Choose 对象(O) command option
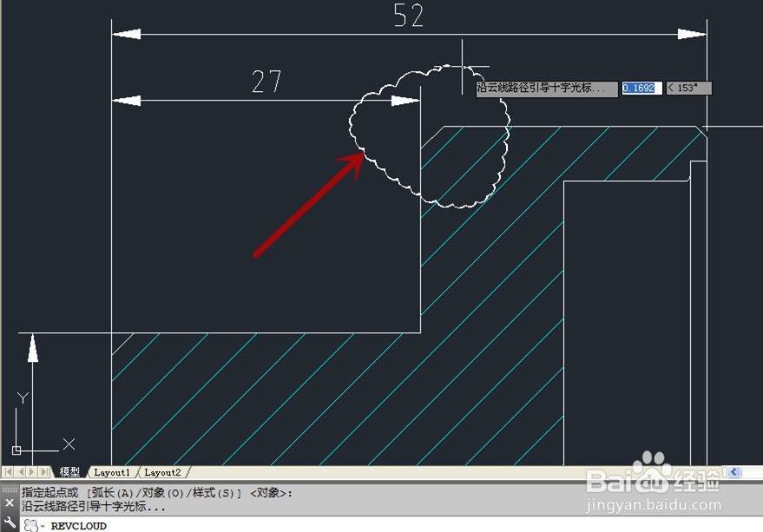The width and height of the screenshot is (763, 532). (163, 493)
